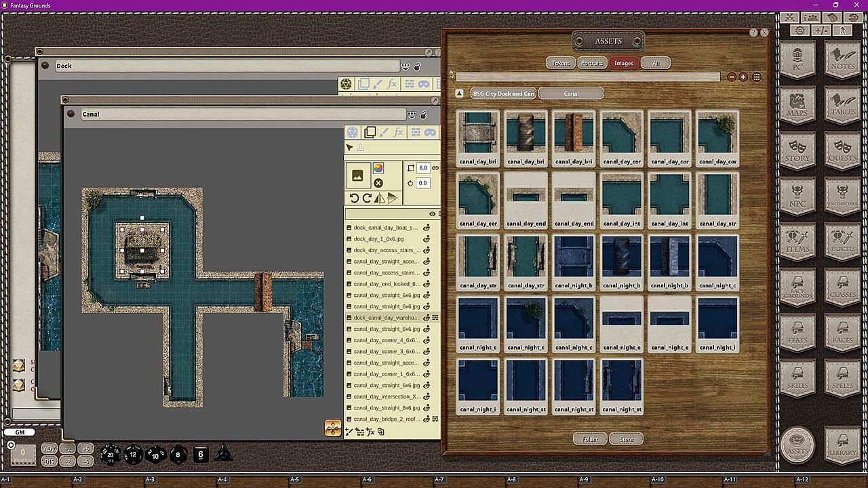Viewport: 868px width, 488px height.
Task: Switch to All tab in Assets
Action: [x=656, y=63]
